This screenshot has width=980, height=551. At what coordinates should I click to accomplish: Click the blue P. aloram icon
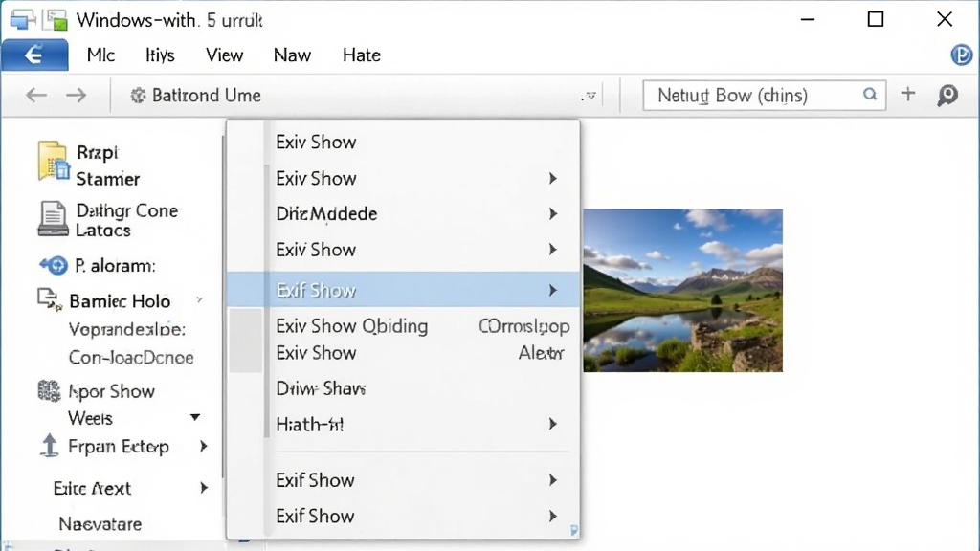coord(54,266)
